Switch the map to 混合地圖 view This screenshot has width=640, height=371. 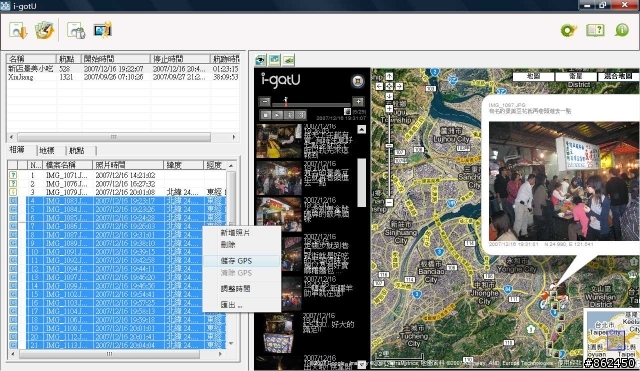pos(618,76)
